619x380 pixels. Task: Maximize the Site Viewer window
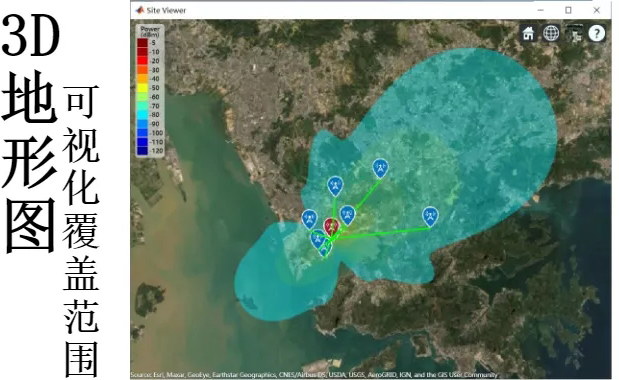pos(568,10)
